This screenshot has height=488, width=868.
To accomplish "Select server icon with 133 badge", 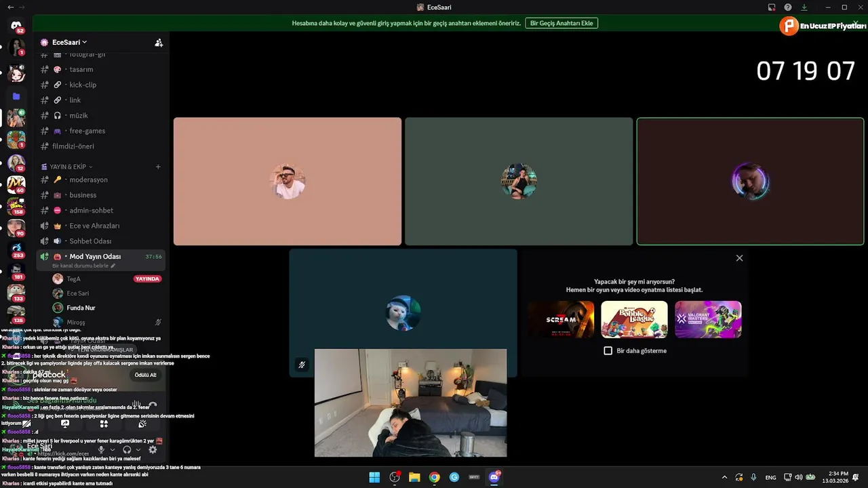I will (16, 293).
